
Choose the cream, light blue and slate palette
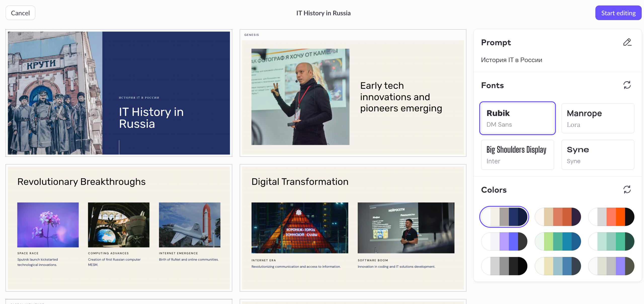point(558,266)
